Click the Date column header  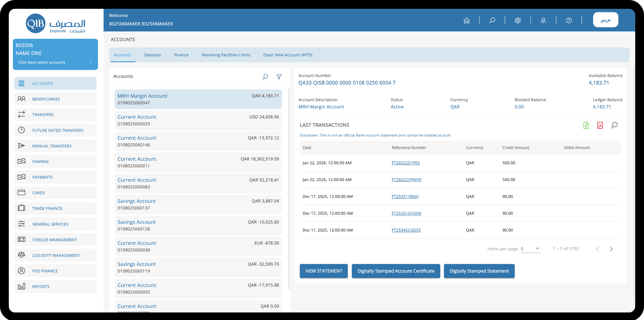[307, 148]
